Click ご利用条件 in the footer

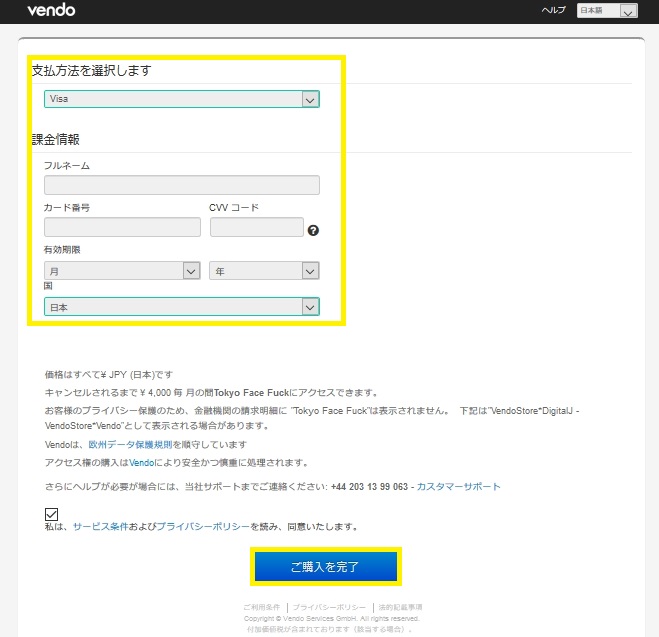coord(262,608)
